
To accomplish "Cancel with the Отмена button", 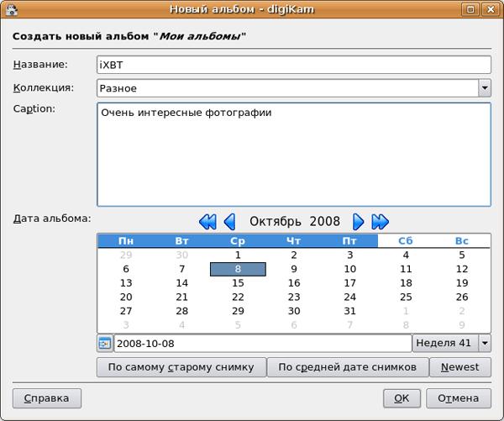I will [x=459, y=398].
